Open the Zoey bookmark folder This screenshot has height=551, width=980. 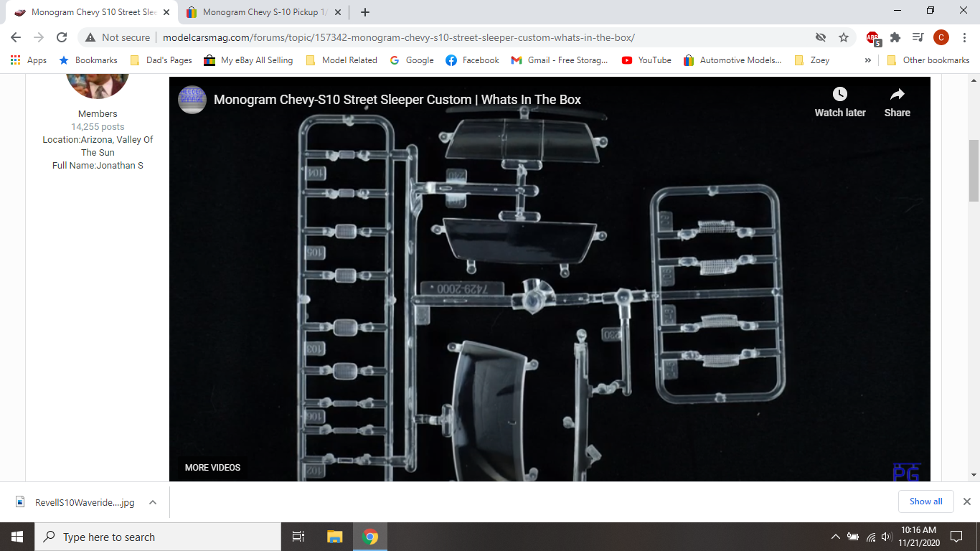[811, 60]
